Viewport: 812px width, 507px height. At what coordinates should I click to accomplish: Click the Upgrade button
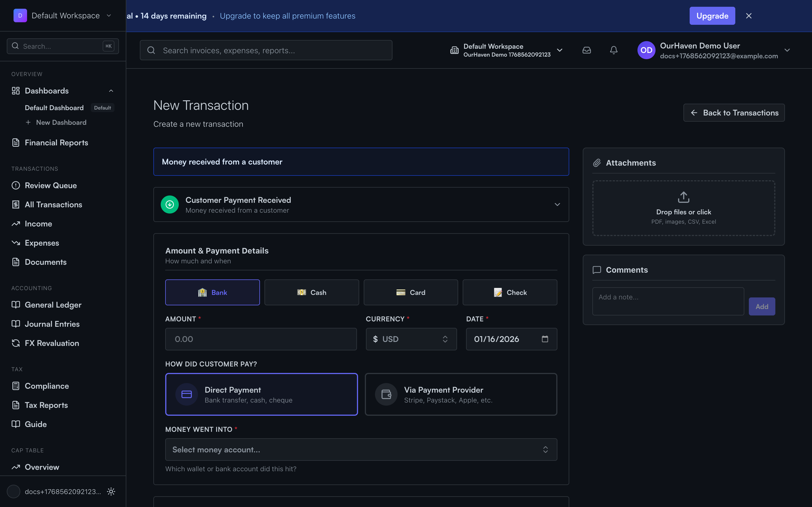click(x=712, y=15)
